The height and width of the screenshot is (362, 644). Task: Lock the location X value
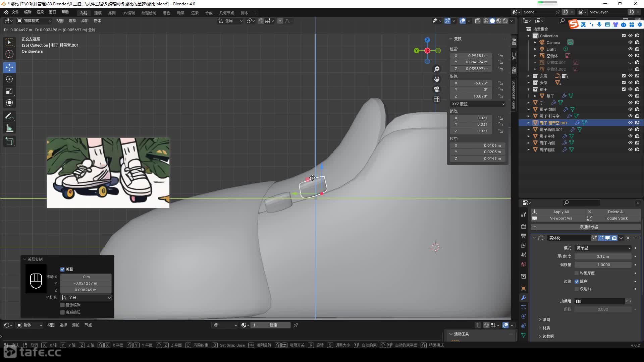[x=500, y=56]
